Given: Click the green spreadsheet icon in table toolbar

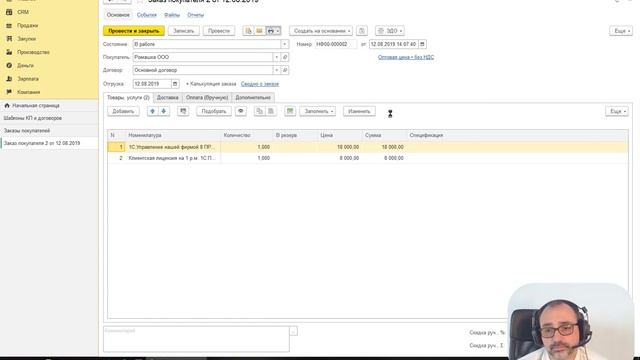Looking at the screenshot, I should pos(290,111).
